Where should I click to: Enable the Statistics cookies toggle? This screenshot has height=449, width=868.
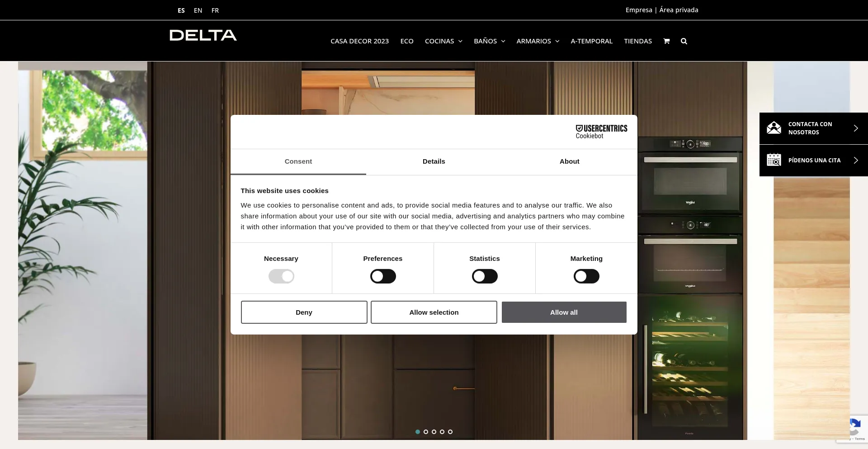(485, 276)
